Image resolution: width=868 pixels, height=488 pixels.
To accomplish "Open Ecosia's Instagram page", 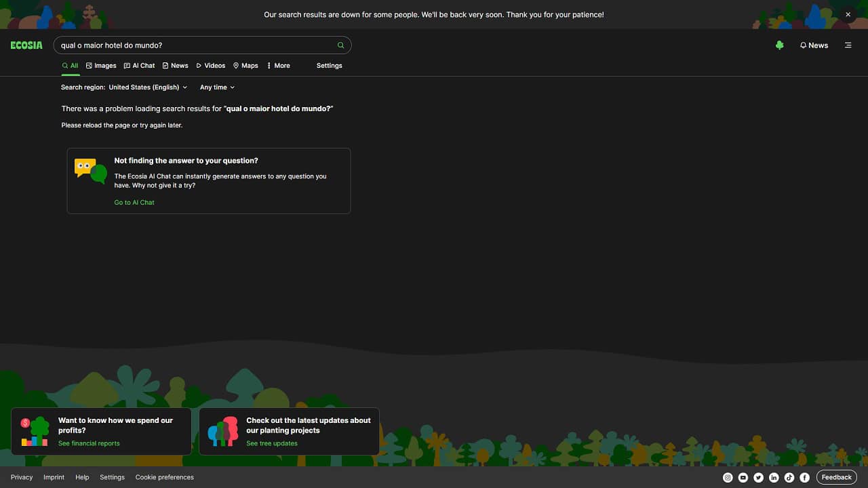I will pyautogui.click(x=728, y=478).
